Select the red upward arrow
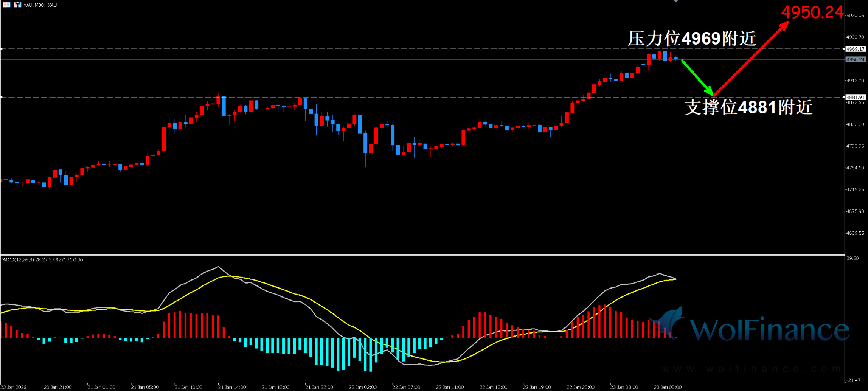This screenshot has width=868, height=391. 751,58
